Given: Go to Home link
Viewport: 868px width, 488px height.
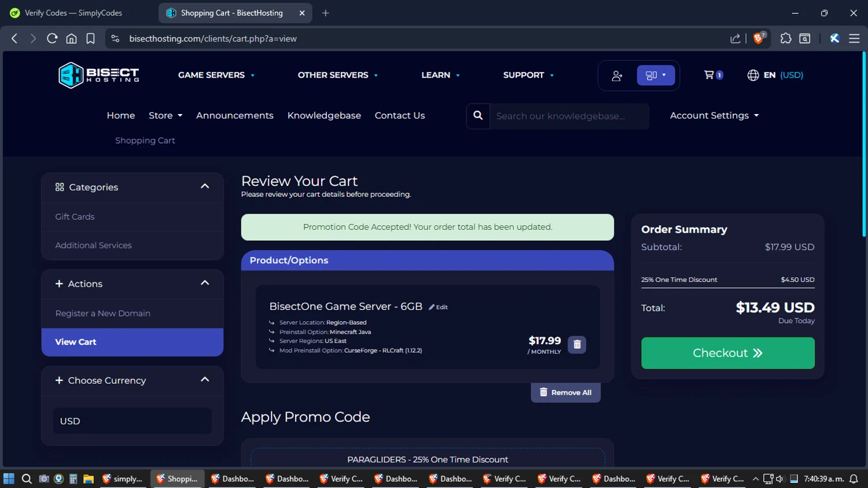Looking at the screenshot, I should (x=121, y=115).
